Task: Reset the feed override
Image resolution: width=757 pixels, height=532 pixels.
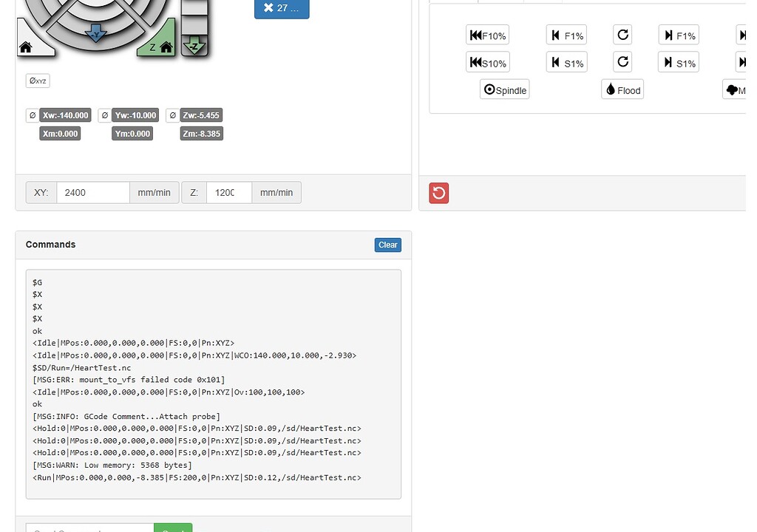Action: point(622,35)
